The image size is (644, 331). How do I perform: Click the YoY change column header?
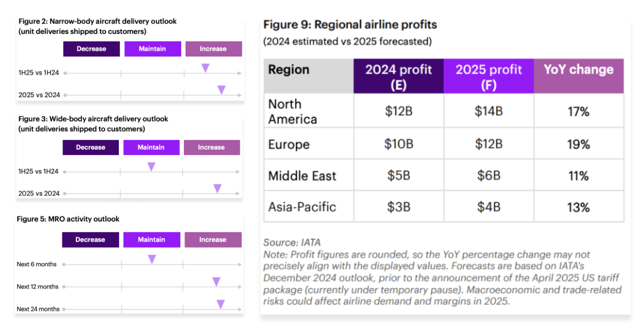[579, 70]
